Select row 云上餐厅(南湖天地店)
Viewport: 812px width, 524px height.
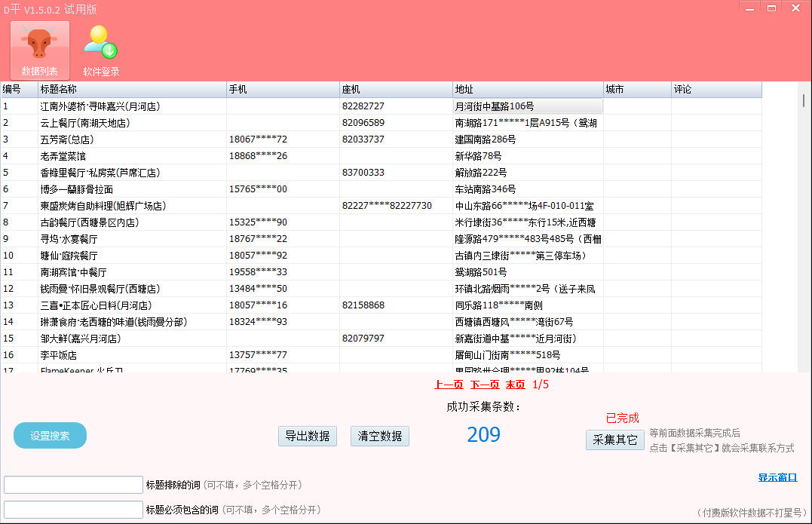381,123
